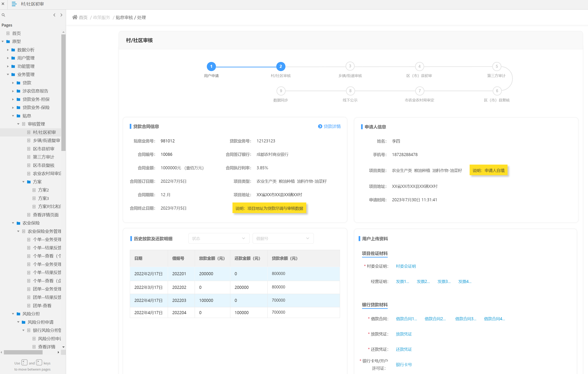Click the page icon of 查看详情页面
The height and width of the screenshot is (374, 588).
tap(29, 215)
